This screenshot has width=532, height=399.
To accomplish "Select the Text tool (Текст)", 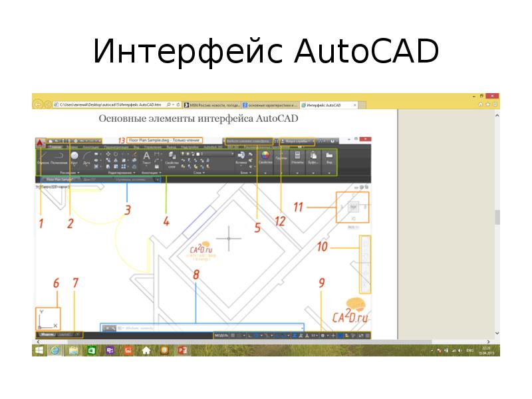I will [146, 158].
